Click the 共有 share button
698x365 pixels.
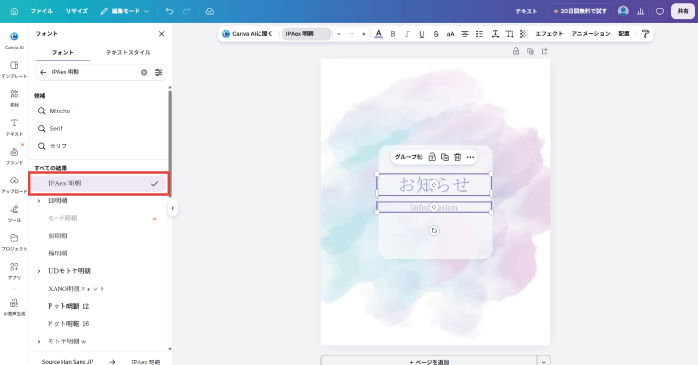point(683,11)
